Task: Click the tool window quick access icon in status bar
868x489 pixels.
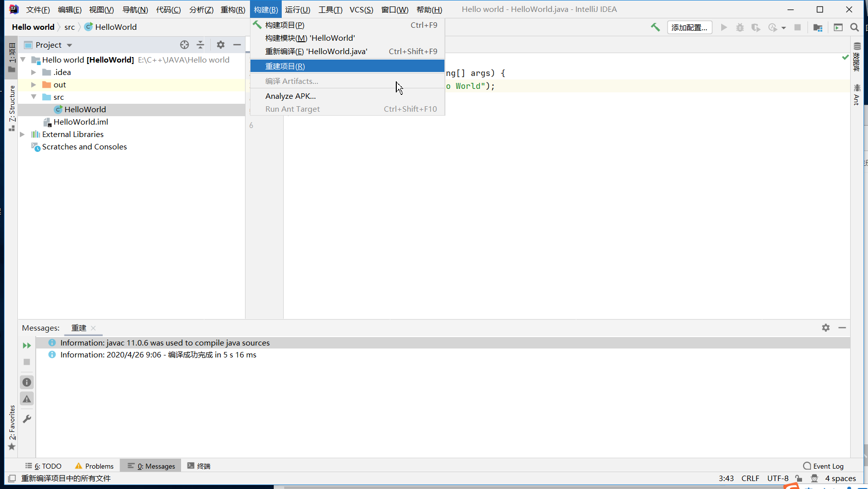Action: tap(12, 479)
